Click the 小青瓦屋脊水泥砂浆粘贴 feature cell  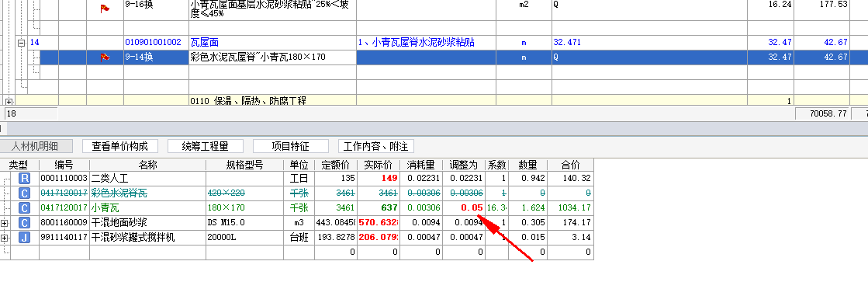point(426,42)
